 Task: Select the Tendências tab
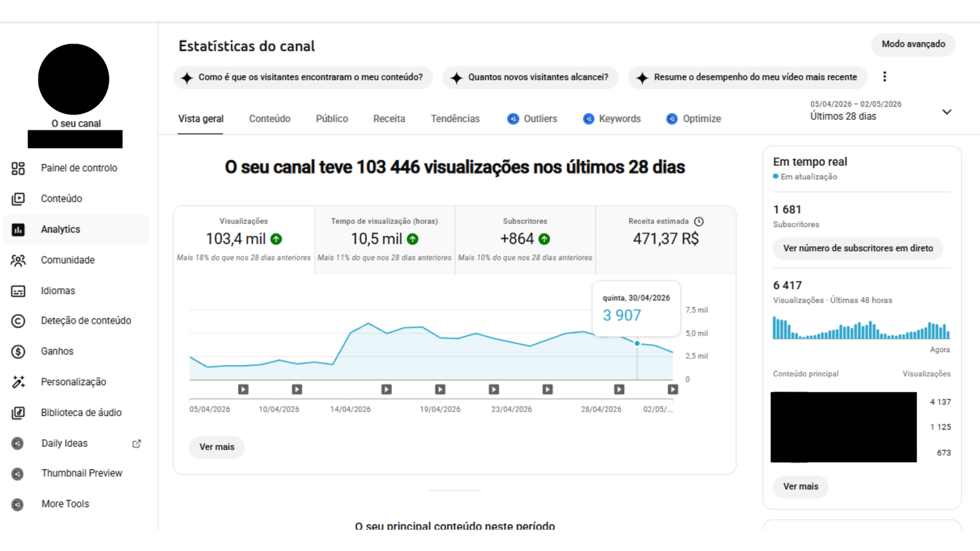tap(455, 119)
